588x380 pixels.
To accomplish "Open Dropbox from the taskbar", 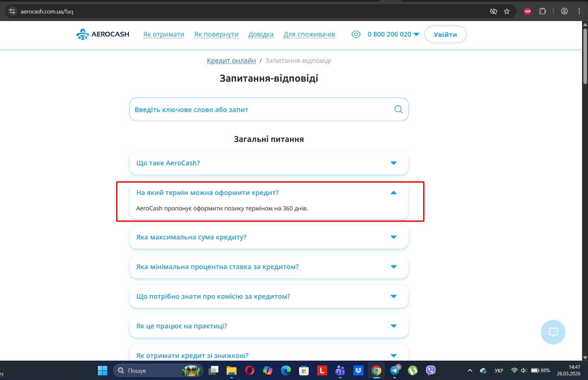I will point(358,370).
